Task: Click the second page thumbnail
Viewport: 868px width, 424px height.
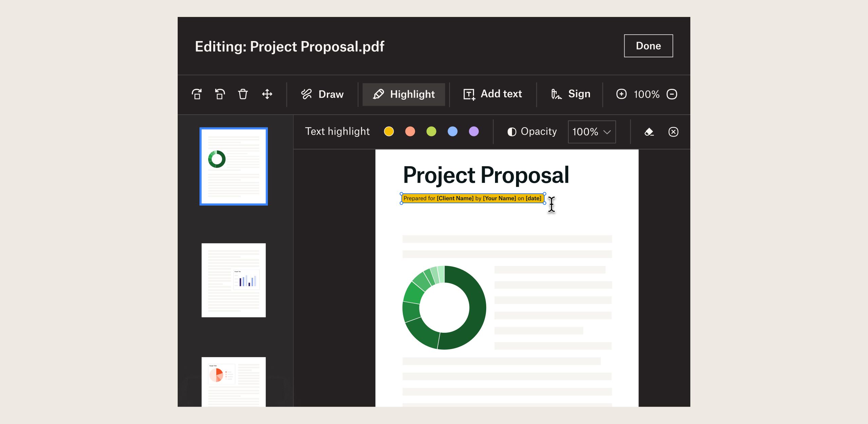Action: coord(234,283)
